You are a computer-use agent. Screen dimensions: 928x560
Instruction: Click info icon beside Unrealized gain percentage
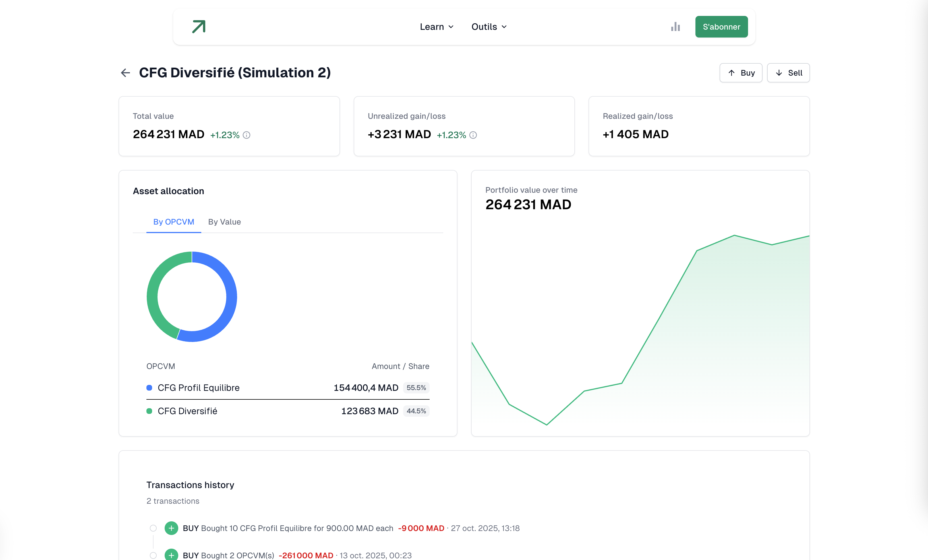[x=473, y=135]
